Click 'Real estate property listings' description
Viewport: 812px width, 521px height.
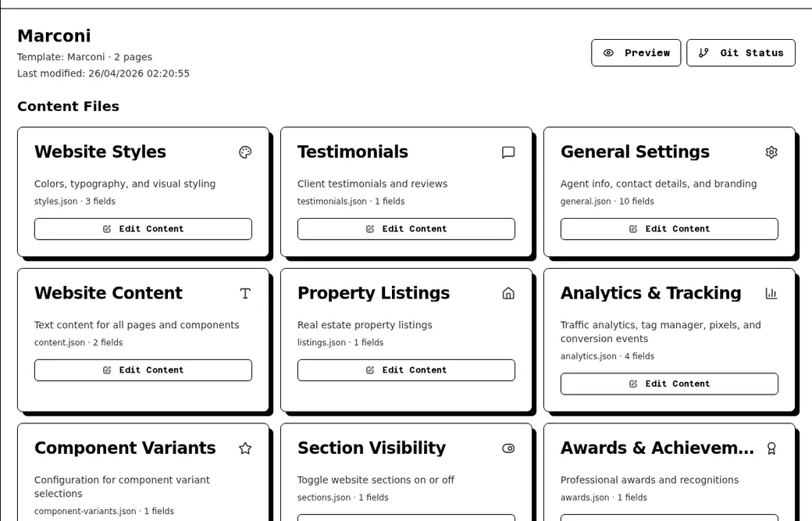click(365, 325)
